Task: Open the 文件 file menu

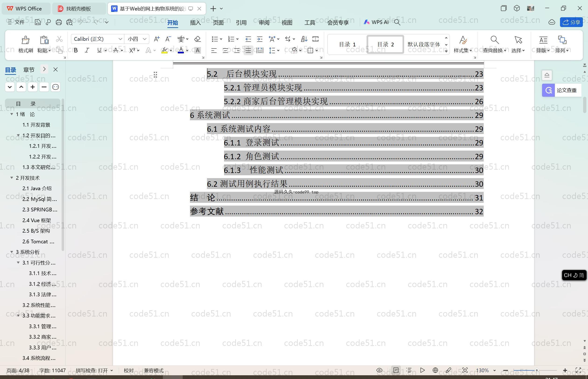Action: (17, 22)
